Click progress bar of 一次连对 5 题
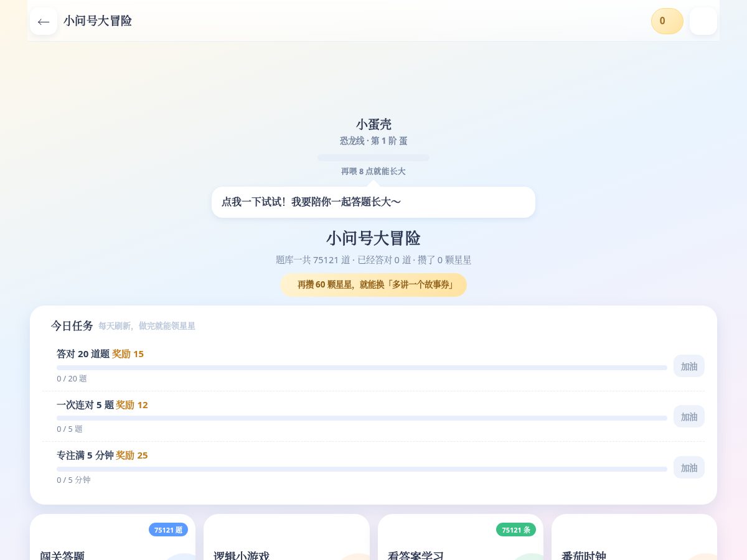 pyautogui.click(x=362, y=418)
